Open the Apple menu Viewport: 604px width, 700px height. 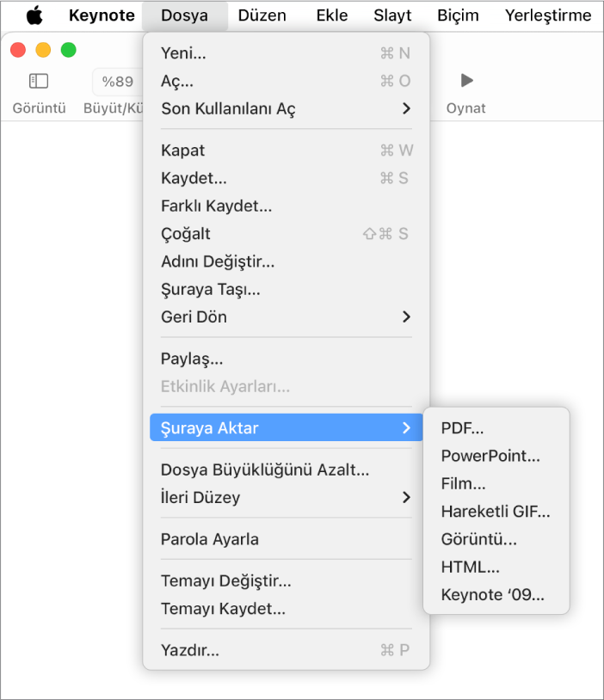(x=34, y=15)
